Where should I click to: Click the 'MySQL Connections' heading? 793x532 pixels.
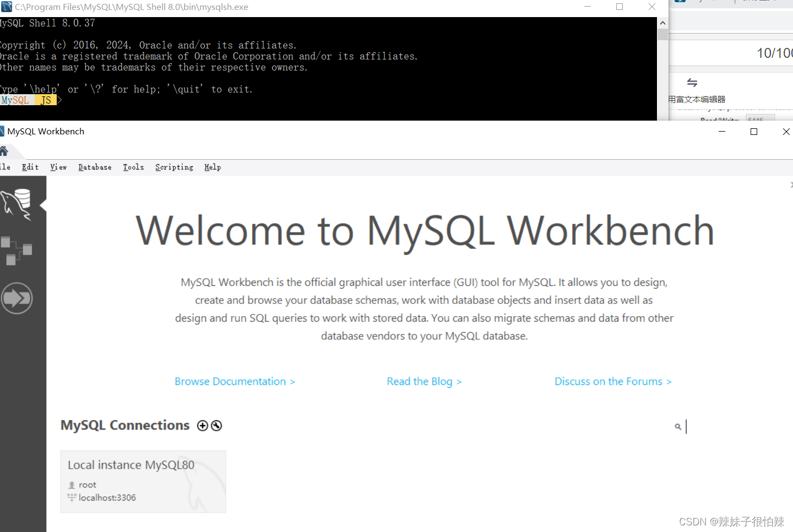(125, 425)
